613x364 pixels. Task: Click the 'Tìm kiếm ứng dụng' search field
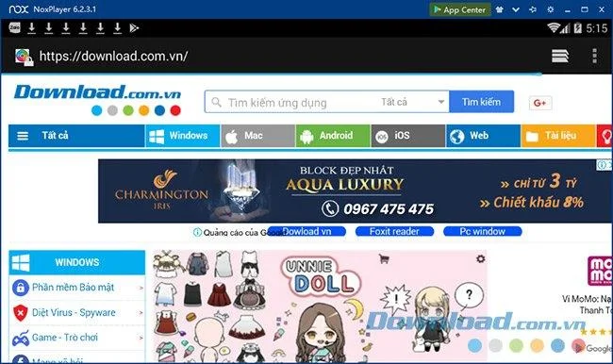click(291, 103)
